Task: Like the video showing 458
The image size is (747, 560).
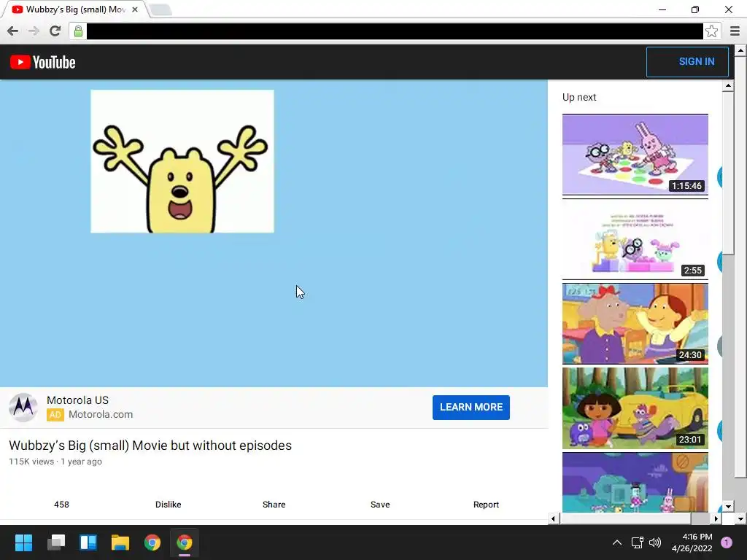Action: pos(61,505)
